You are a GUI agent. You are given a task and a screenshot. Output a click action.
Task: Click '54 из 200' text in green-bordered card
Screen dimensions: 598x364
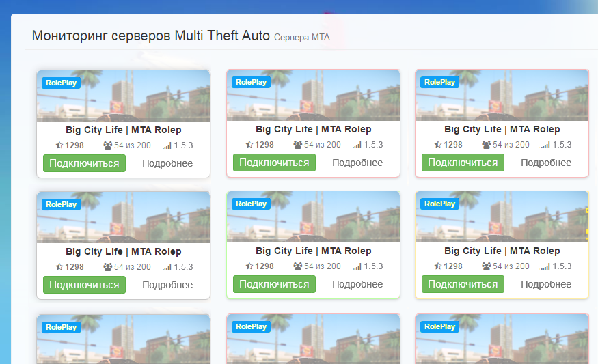pos(323,266)
